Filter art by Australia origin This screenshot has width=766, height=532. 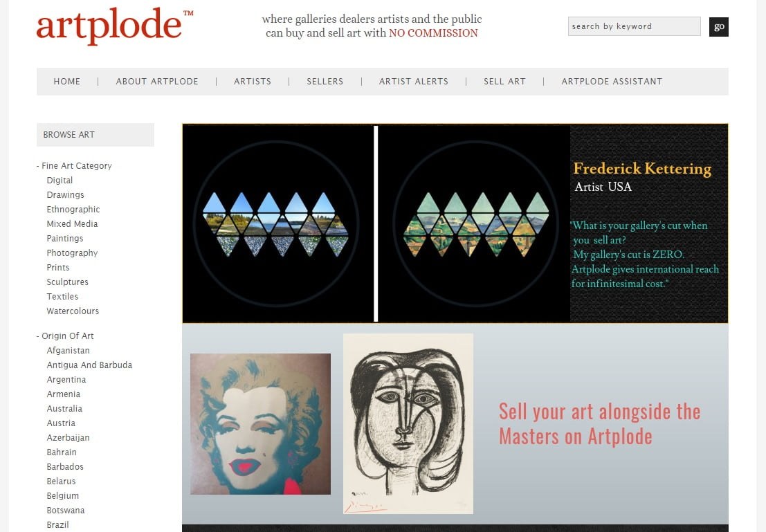coord(64,408)
